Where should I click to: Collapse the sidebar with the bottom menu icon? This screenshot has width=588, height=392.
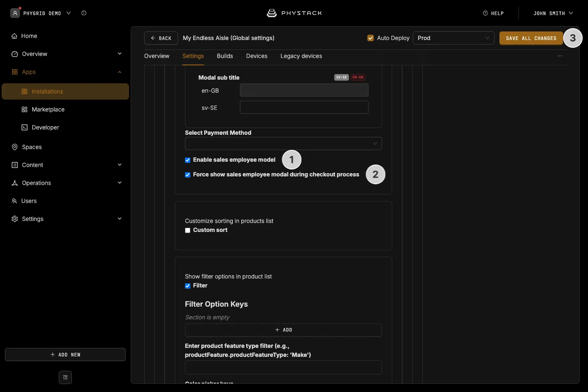click(x=65, y=377)
